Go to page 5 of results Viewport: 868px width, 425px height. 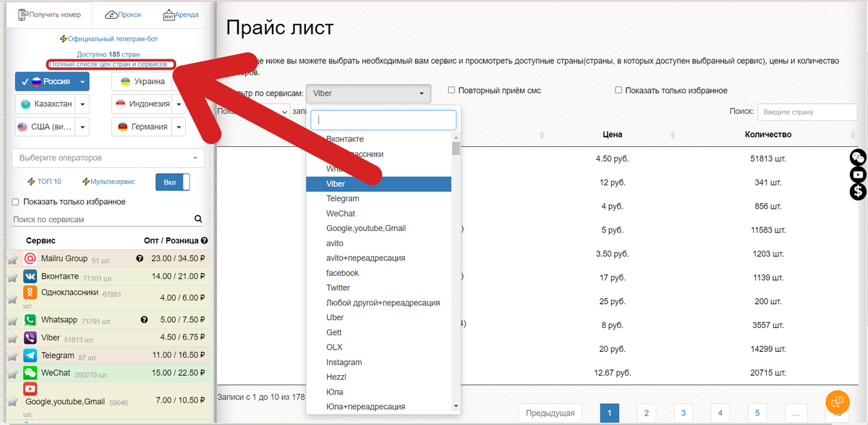click(x=757, y=413)
